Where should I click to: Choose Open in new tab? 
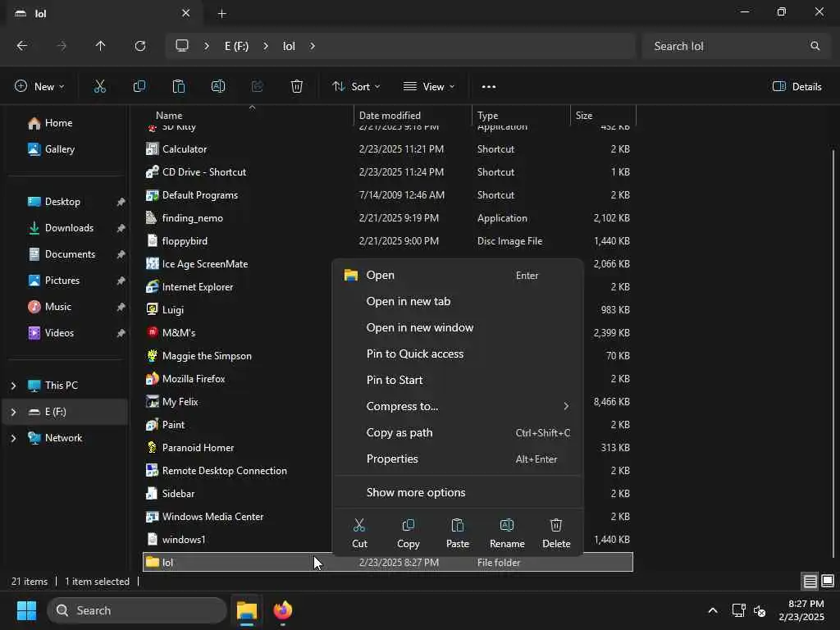pos(458,301)
